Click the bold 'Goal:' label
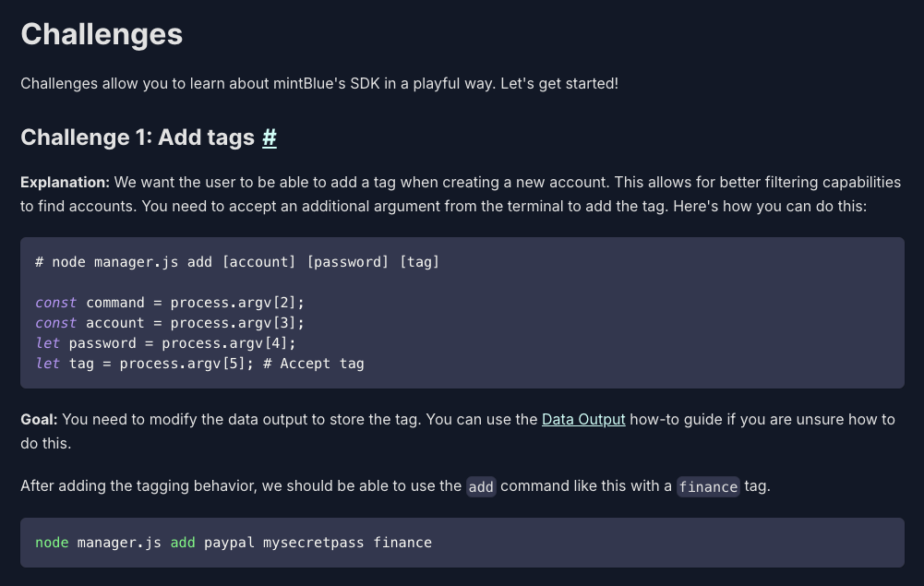924x586 pixels. pyautogui.click(x=39, y=419)
